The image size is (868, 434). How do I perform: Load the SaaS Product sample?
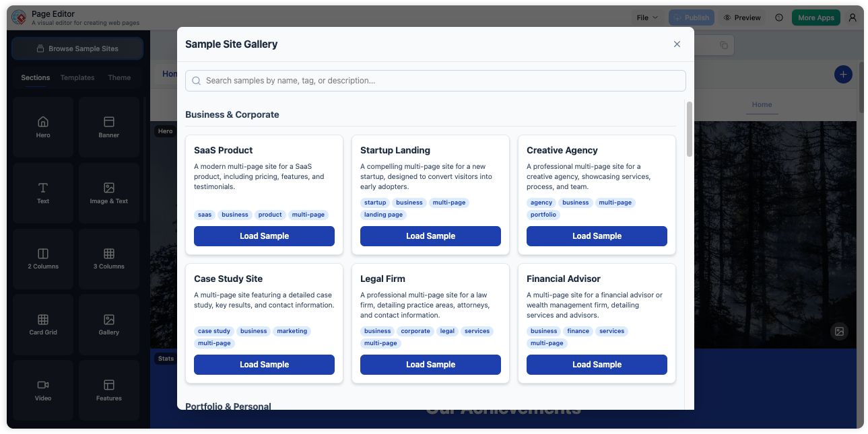click(x=264, y=236)
